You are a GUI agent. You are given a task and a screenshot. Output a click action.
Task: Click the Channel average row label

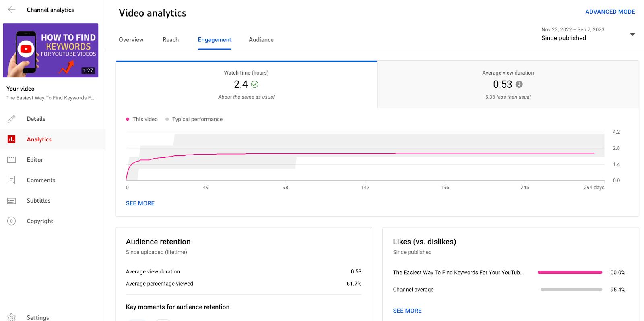(x=413, y=290)
